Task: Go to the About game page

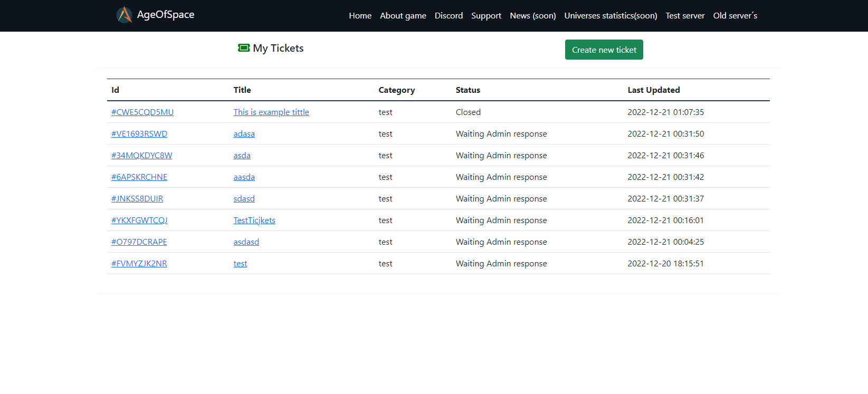Action: click(403, 16)
